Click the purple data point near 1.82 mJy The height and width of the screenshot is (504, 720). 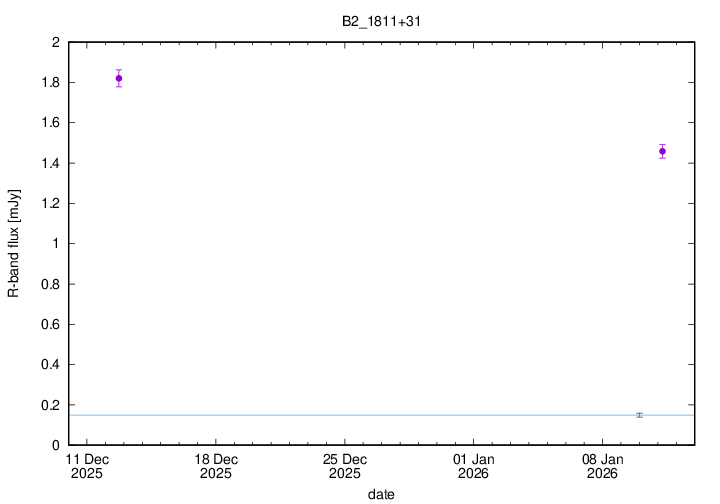(119, 78)
